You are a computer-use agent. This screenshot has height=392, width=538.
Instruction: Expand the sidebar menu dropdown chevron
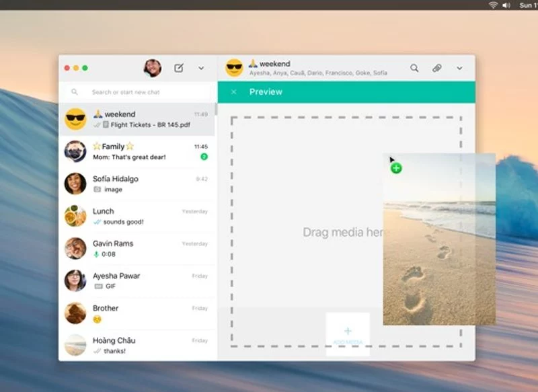(x=201, y=68)
